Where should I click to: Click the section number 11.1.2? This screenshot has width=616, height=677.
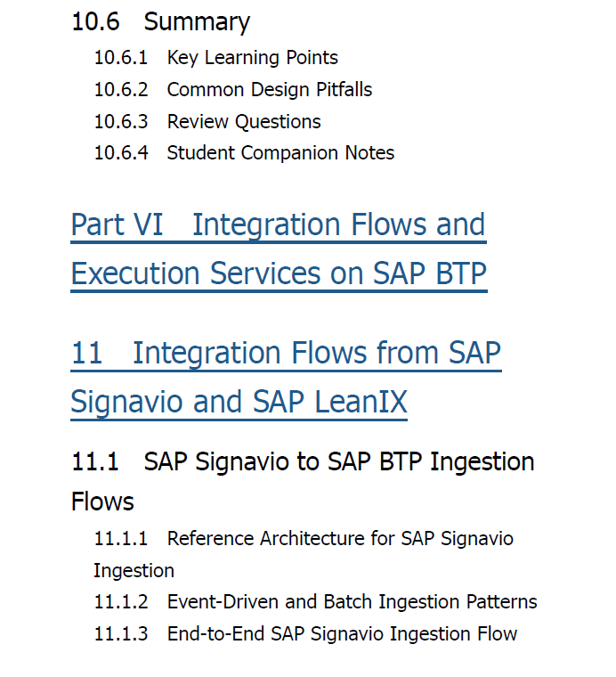tap(121, 602)
